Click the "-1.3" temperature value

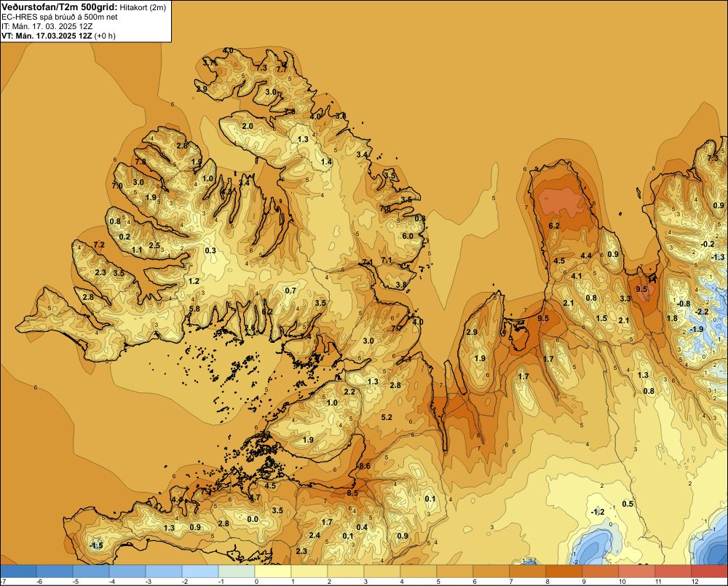(x=717, y=257)
